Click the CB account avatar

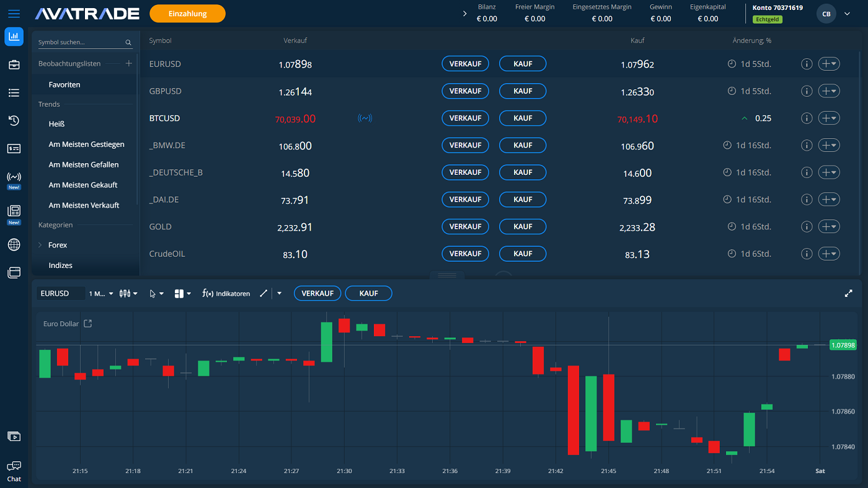tap(826, 14)
